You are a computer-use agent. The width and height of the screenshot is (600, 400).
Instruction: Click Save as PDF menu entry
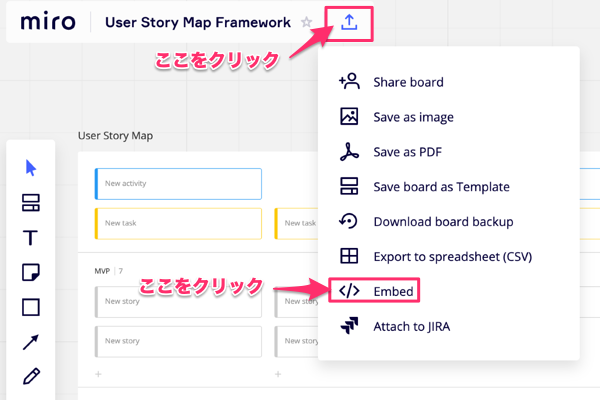pyautogui.click(x=407, y=152)
